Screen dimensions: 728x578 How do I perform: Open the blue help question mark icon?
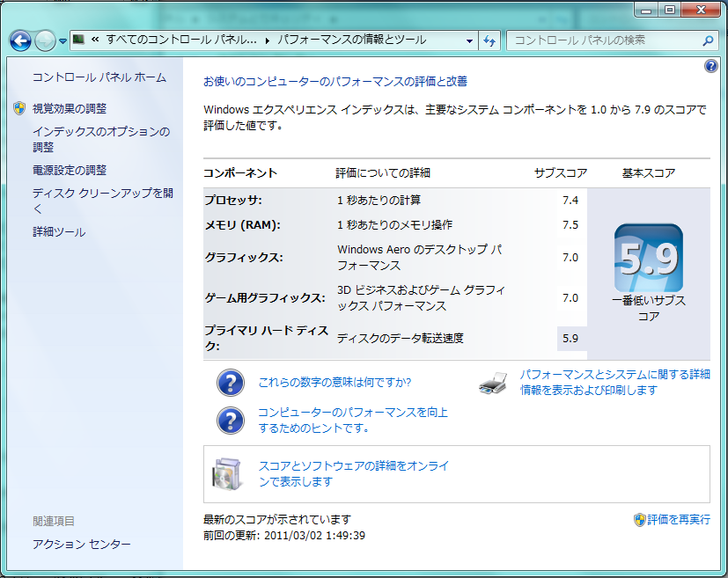coord(710,66)
